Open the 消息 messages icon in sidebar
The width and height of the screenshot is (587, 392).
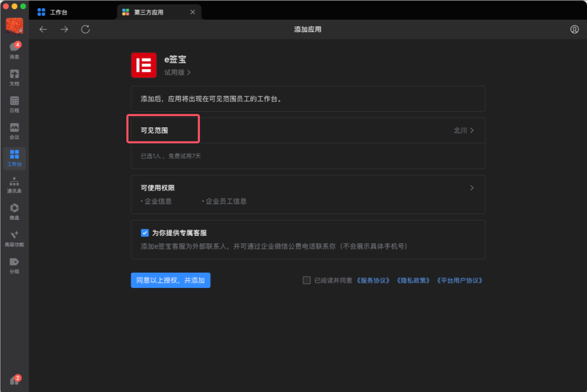point(14,50)
